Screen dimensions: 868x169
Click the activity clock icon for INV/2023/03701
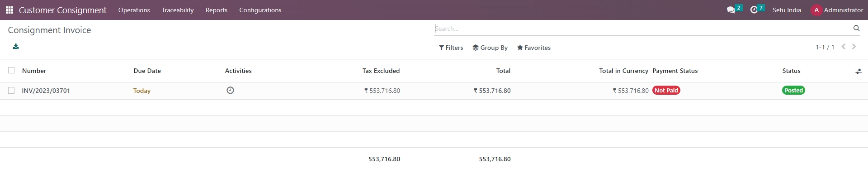coord(230,90)
